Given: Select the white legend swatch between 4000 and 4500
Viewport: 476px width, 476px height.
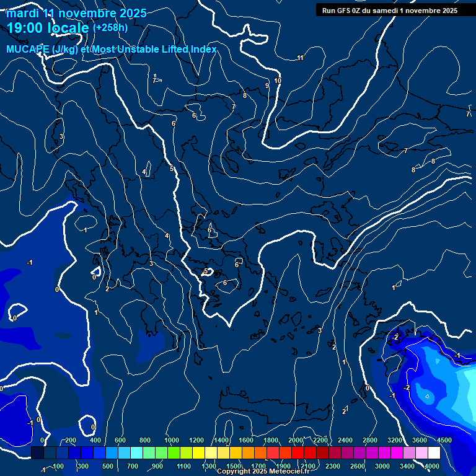Looking at the screenshot, I should pos(434,452).
